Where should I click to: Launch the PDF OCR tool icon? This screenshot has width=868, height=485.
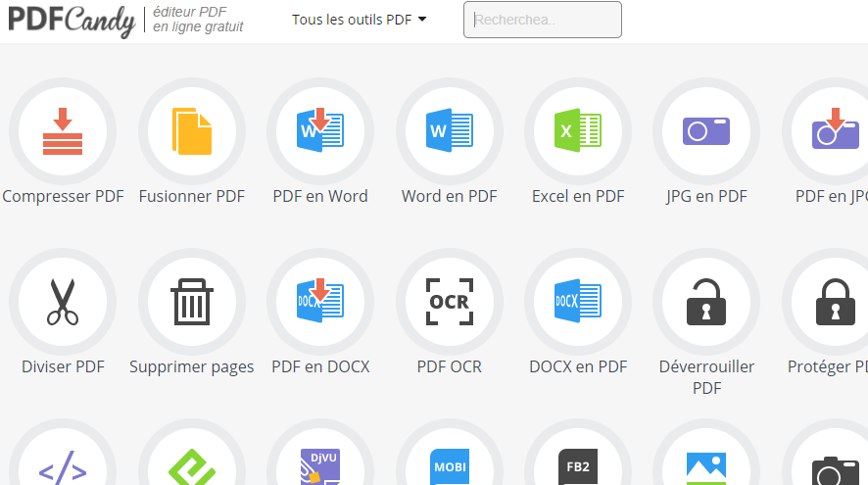(x=450, y=302)
